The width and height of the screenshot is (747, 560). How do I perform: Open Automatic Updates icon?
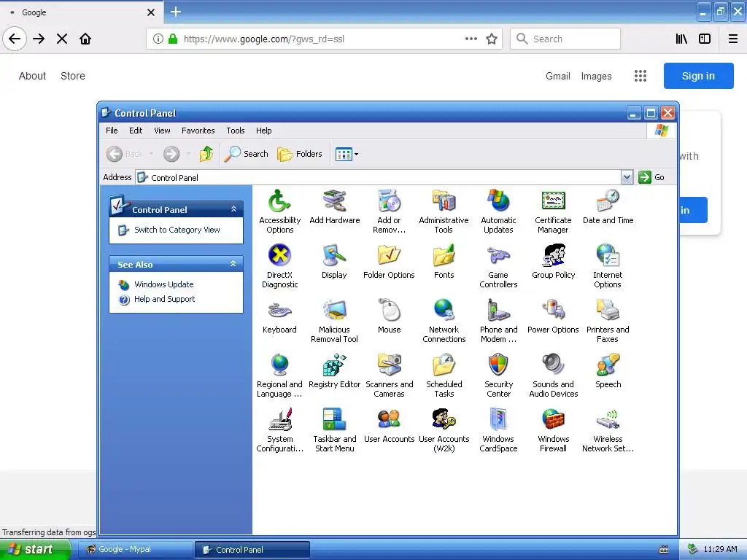498,211
